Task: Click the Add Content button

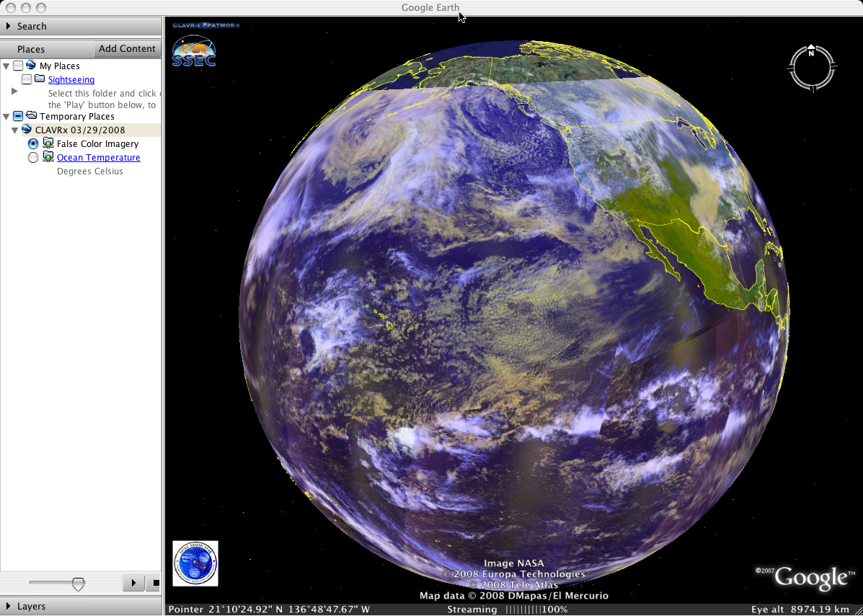Action: (x=127, y=48)
